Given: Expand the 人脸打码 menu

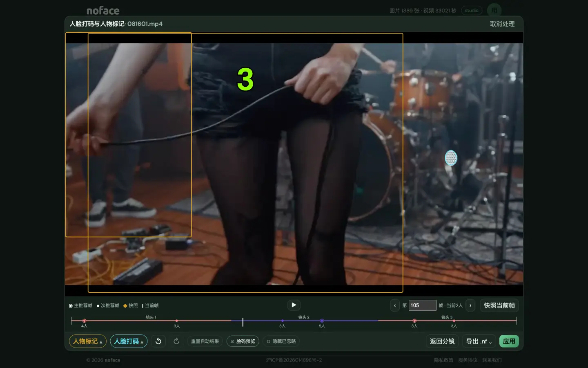Looking at the screenshot, I should (129, 341).
